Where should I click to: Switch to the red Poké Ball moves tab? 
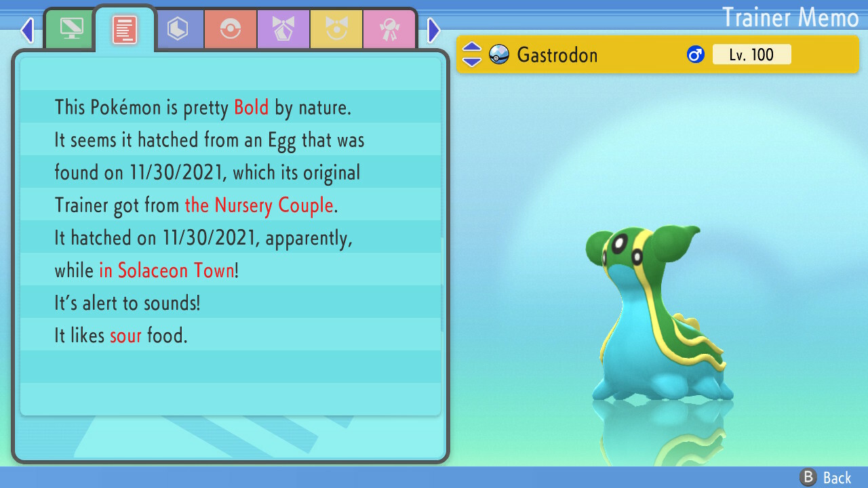coord(231,29)
